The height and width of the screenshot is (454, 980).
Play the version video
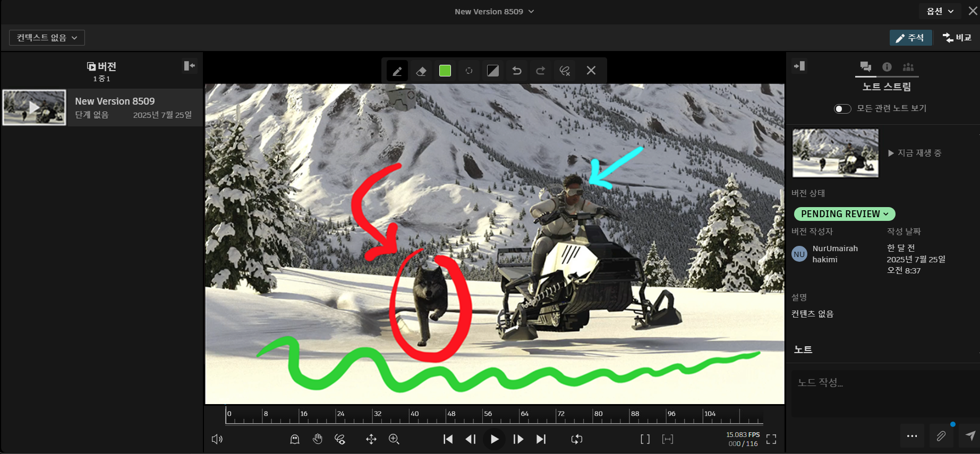tap(495, 439)
